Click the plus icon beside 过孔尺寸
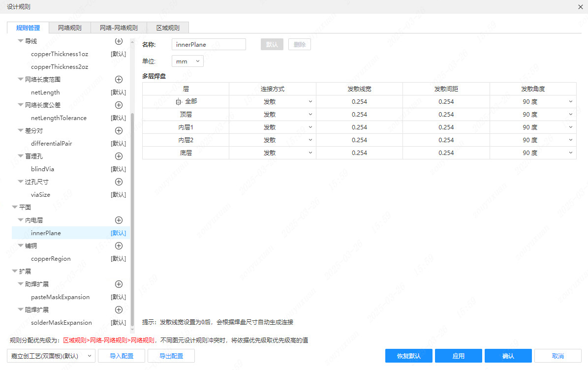The height and width of the screenshot is (370, 588). click(119, 182)
